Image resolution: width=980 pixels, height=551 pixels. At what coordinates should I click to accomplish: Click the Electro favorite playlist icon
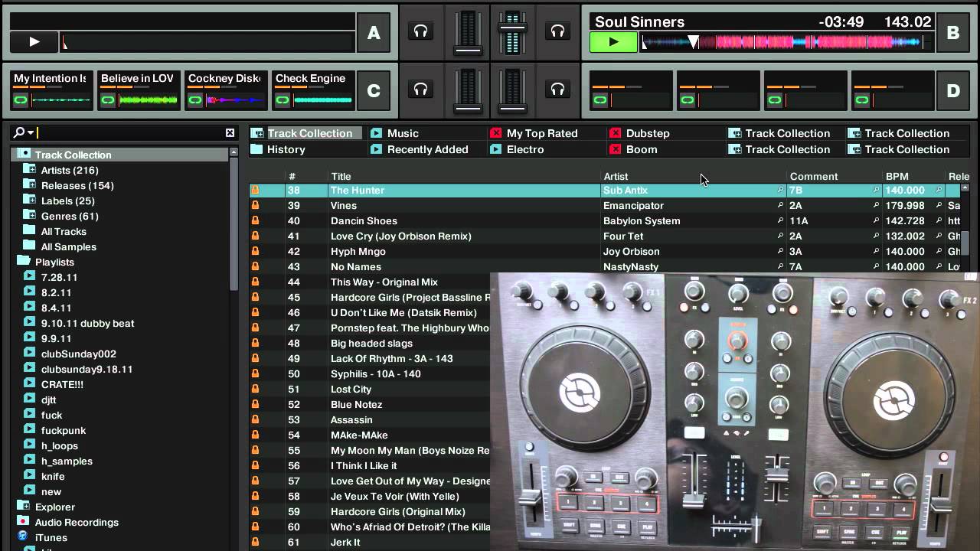click(495, 149)
